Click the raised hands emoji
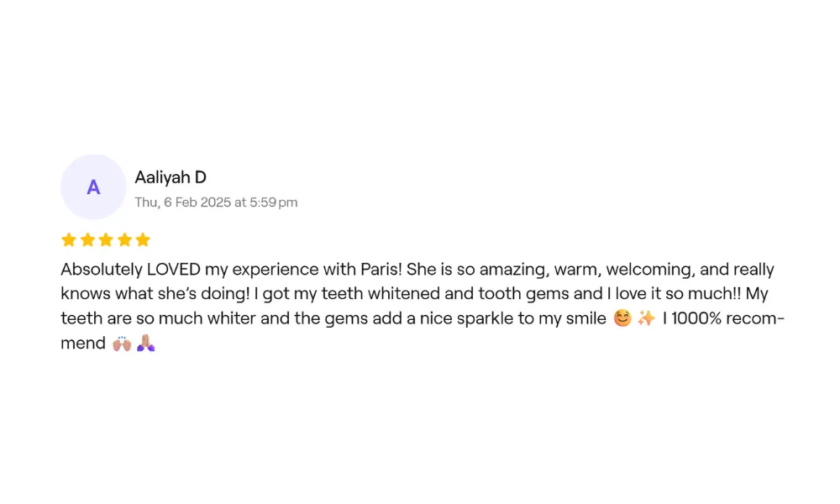Image resolution: width=840 pixels, height=504 pixels. click(x=122, y=343)
